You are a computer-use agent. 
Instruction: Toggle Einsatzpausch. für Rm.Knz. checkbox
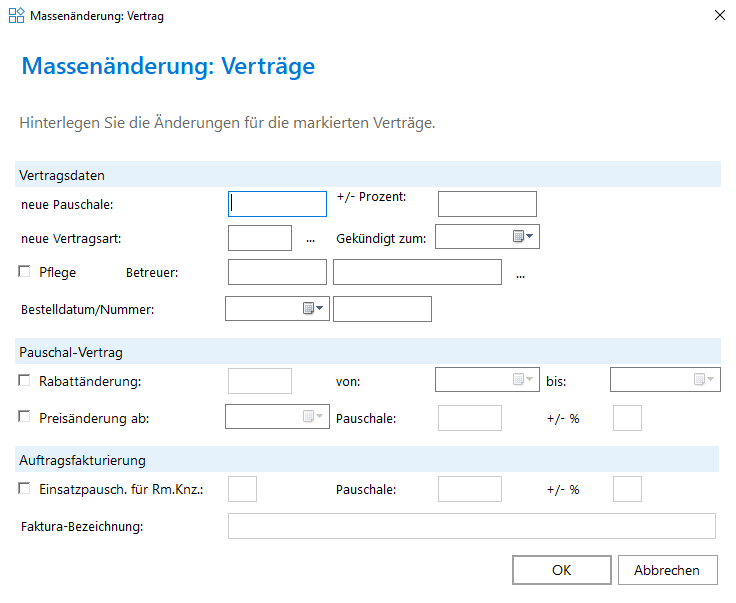(24, 489)
